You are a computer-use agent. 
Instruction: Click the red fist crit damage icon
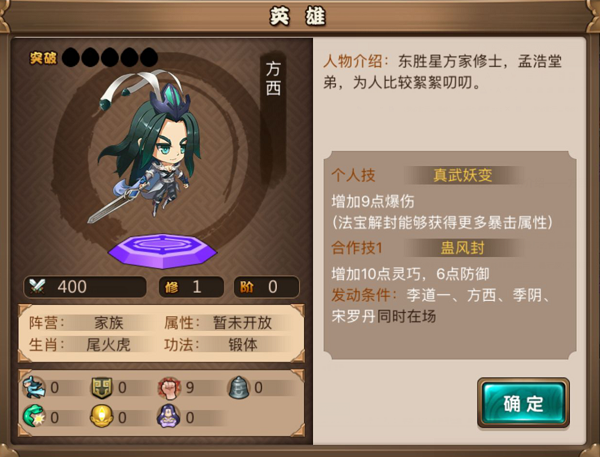click(x=169, y=388)
